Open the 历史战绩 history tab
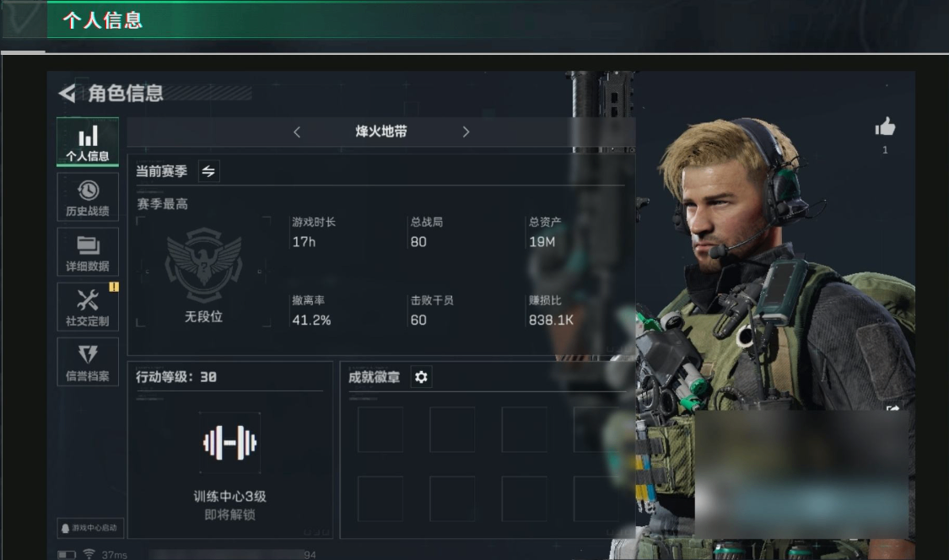This screenshot has width=949, height=560. pos(88,197)
